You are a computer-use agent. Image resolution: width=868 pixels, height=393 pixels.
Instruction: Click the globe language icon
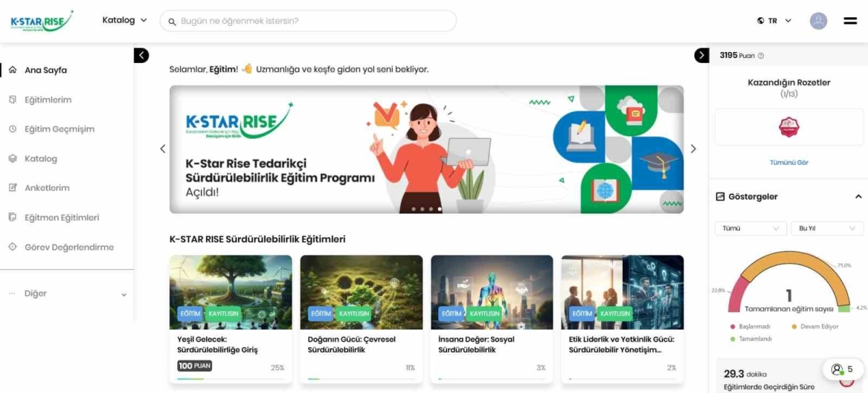click(x=761, y=21)
